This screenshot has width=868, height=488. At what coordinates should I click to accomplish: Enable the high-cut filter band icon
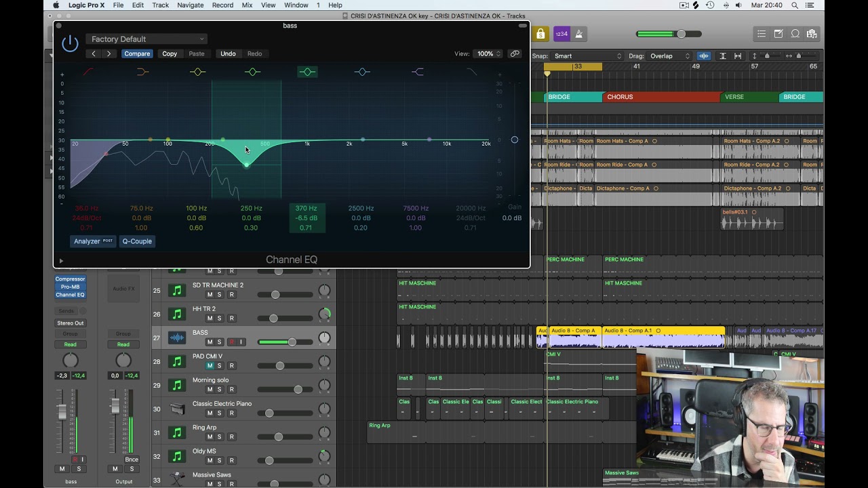(x=471, y=72)
